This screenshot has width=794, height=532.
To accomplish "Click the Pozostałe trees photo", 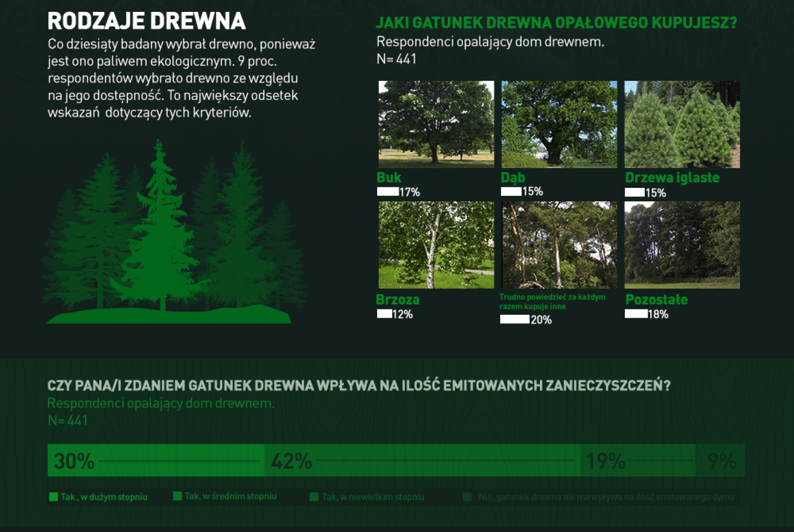I will coord(682,245).
